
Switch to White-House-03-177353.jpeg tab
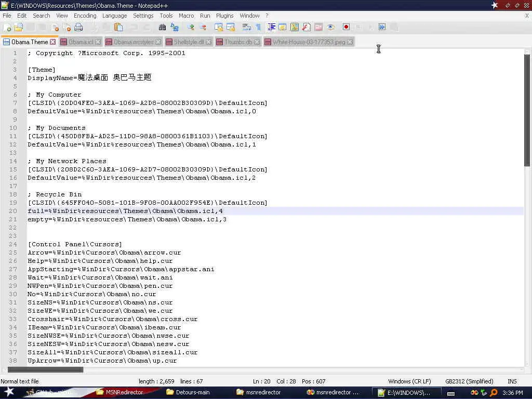309,42
